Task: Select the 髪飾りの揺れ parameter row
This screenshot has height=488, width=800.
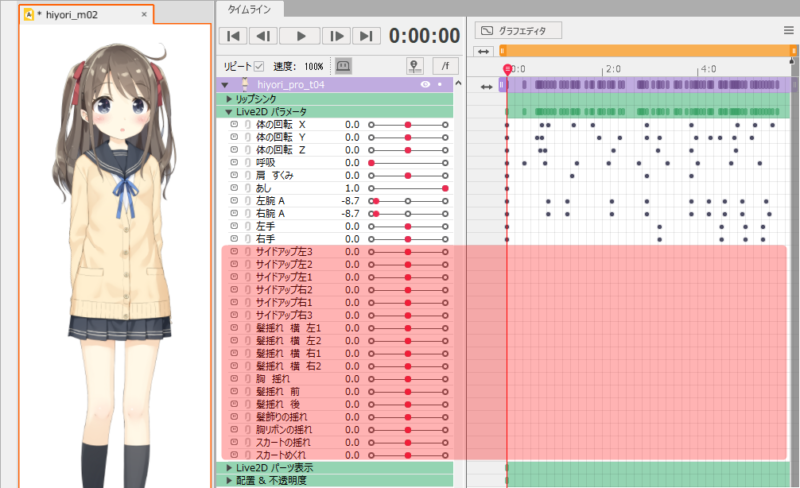Action: (338, 417)
